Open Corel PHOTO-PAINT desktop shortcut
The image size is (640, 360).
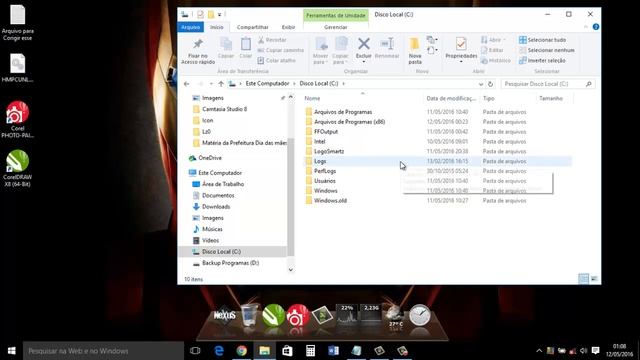18,120
